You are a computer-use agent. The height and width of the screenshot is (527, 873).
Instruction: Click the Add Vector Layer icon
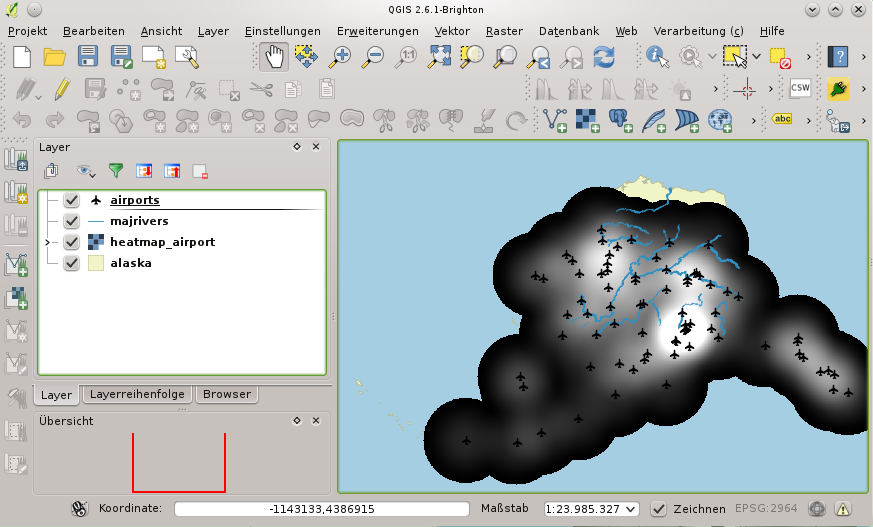pyautogui.click(x=555, y=120)
